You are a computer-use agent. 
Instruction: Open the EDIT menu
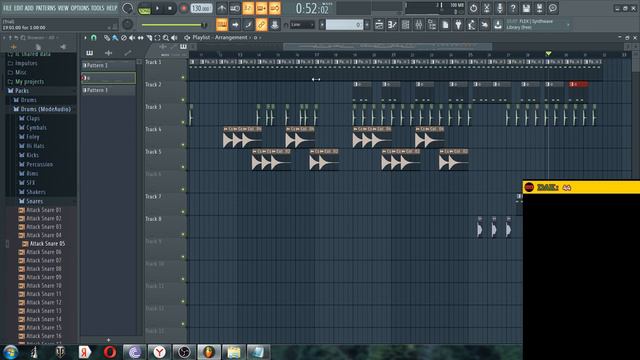[18, 8]
